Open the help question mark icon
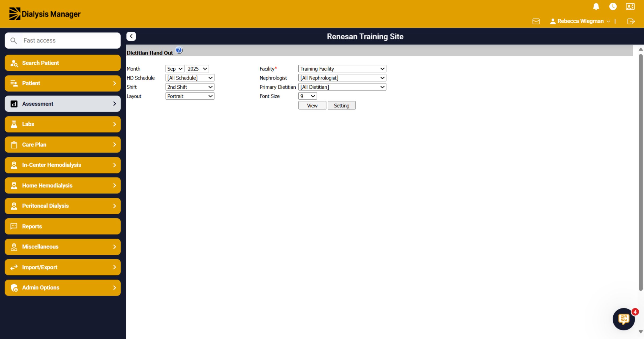The image size is (644, 339). (179, 50)
